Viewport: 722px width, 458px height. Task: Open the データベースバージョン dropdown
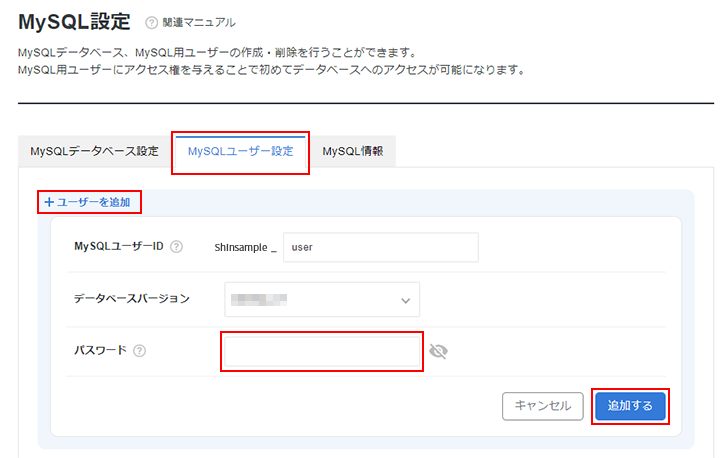321,299
